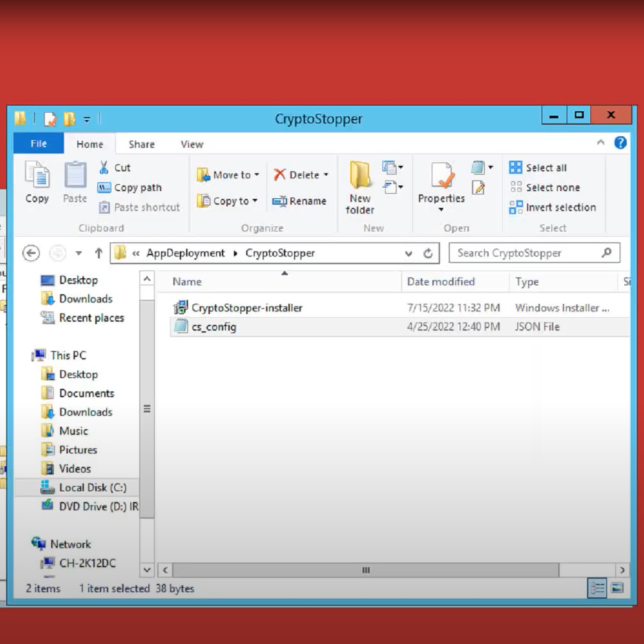Open the Quick Access Toolbar customize dropdown

click(87, 120)
